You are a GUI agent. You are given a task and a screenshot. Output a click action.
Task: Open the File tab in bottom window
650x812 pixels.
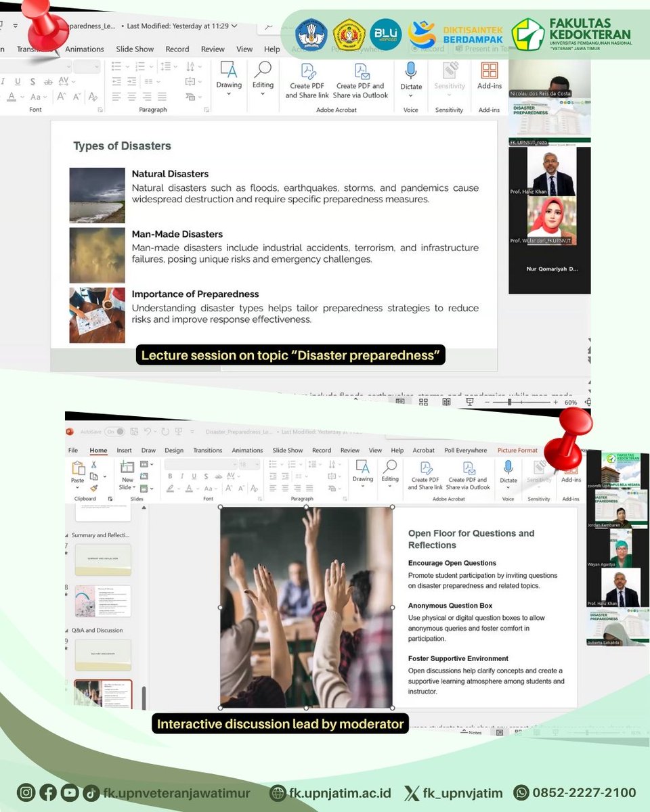pyautogui.click(x=73, y=450)
